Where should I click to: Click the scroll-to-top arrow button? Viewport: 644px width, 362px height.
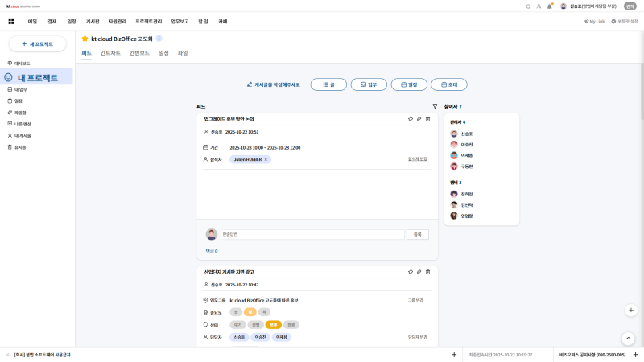pyautogui.click(x=628, y=339)
